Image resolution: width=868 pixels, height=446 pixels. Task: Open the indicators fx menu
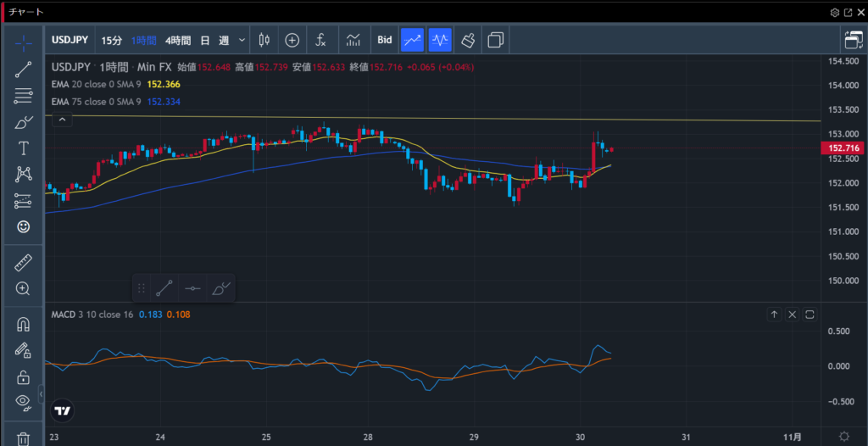click(320, 40)
